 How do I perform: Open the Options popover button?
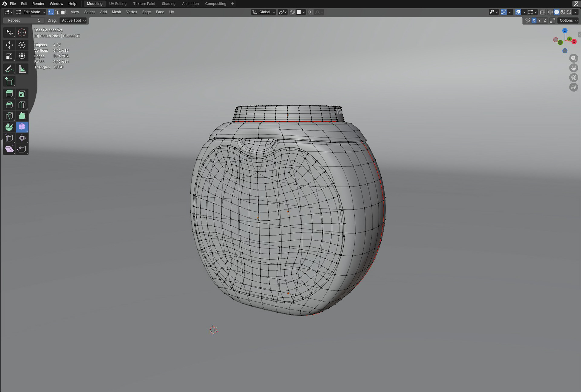pos(568,20)
